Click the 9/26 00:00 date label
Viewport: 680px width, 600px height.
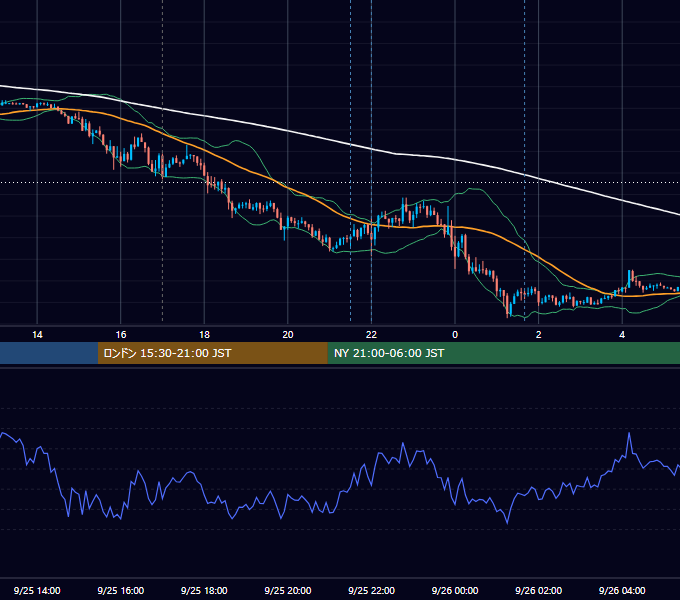(455, 590)
